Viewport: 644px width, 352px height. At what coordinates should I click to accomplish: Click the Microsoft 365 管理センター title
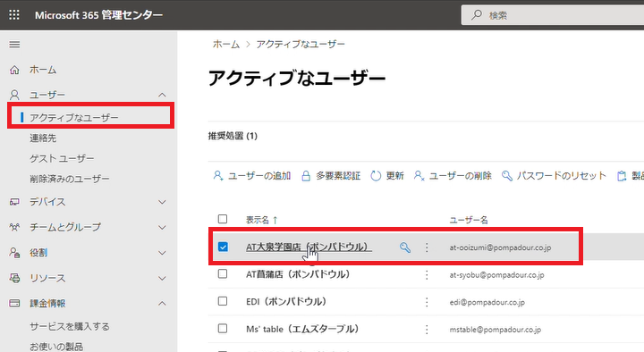coord(98,15)
